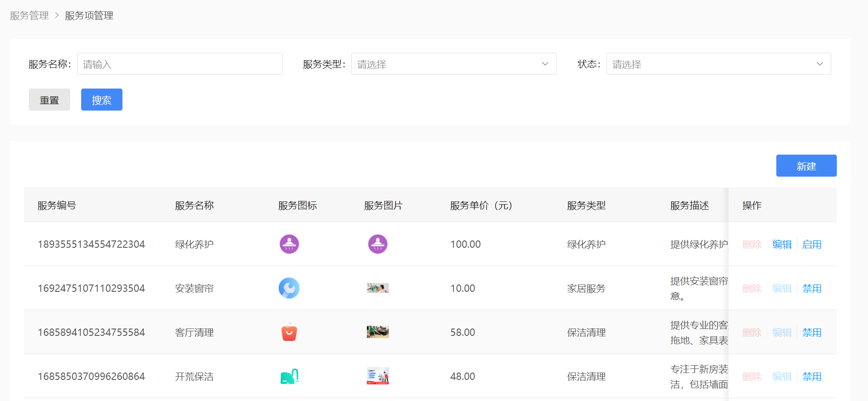
Task: Open the 客厅清理 service picture thumbnail
Action: [378, 332]
